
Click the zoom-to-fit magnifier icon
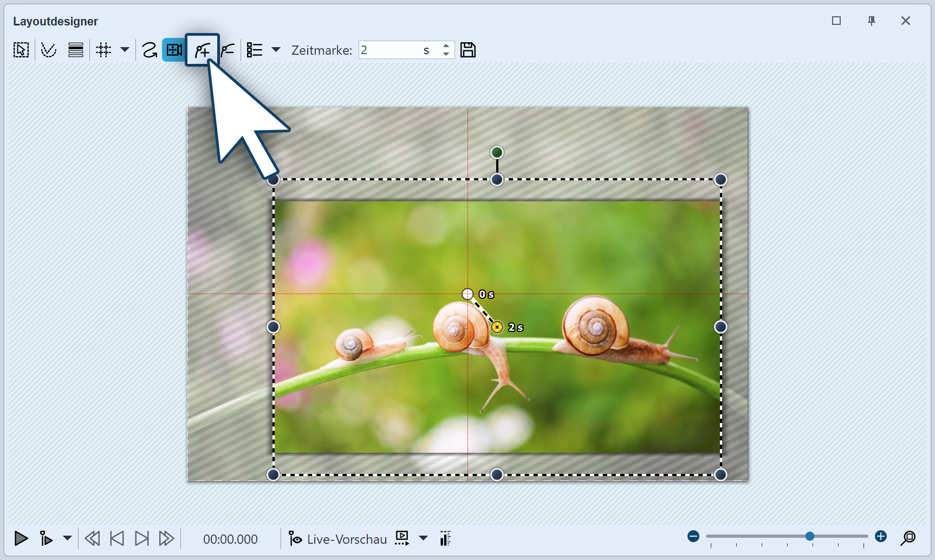pos(908,538)
